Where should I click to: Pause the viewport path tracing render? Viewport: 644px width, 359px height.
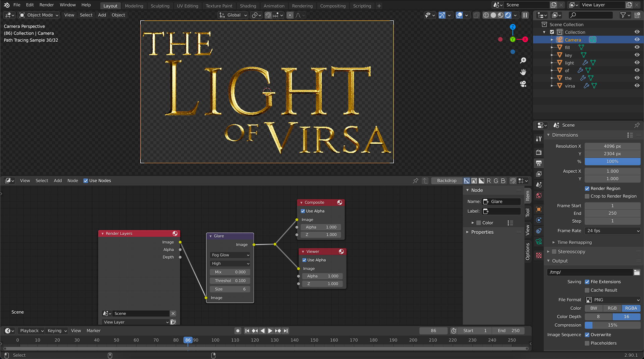pyautogui.click(x=525, y=15)
